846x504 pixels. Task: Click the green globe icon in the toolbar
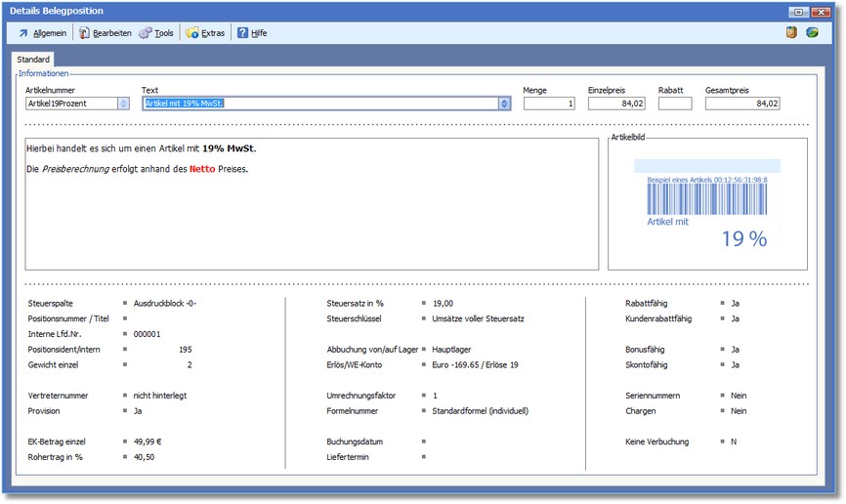(812, 33)
